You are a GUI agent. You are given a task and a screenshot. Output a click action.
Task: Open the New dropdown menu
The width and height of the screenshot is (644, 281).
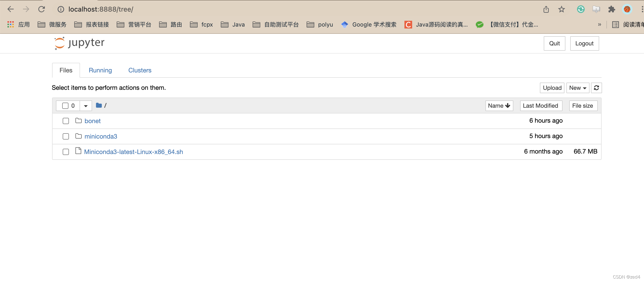coord(577,88)
